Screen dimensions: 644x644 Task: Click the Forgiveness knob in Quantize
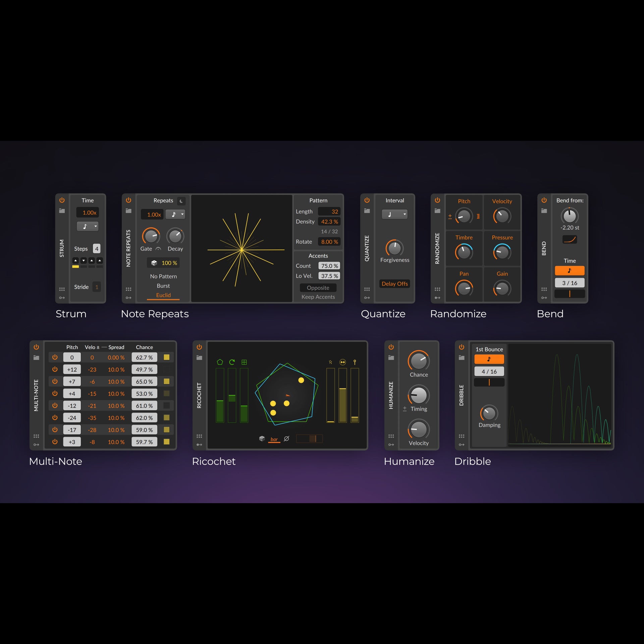[394, 249]
